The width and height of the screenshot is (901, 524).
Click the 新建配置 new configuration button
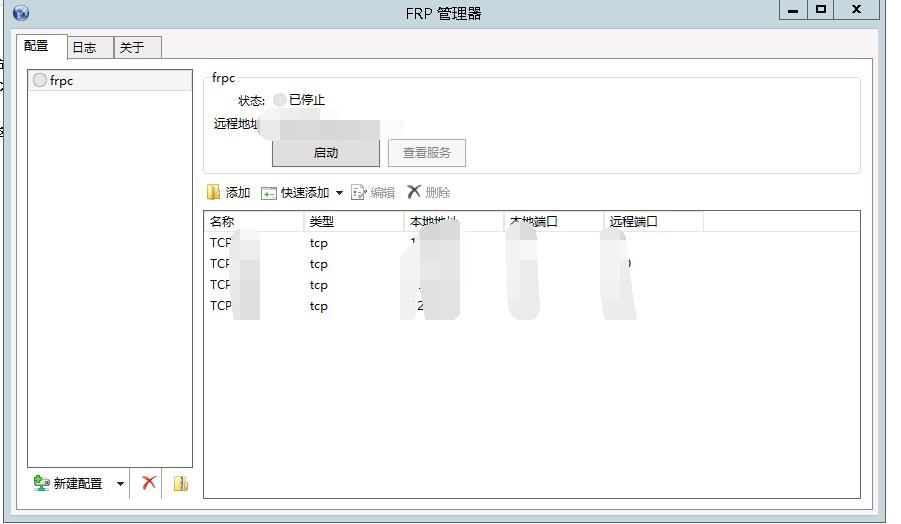[x=69, y=483]
